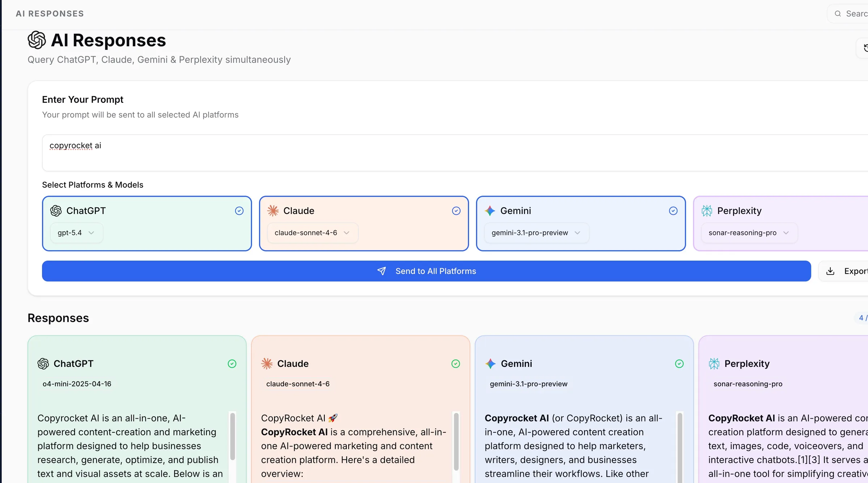Click the ChatGPT logo in platform selector card

56,211
